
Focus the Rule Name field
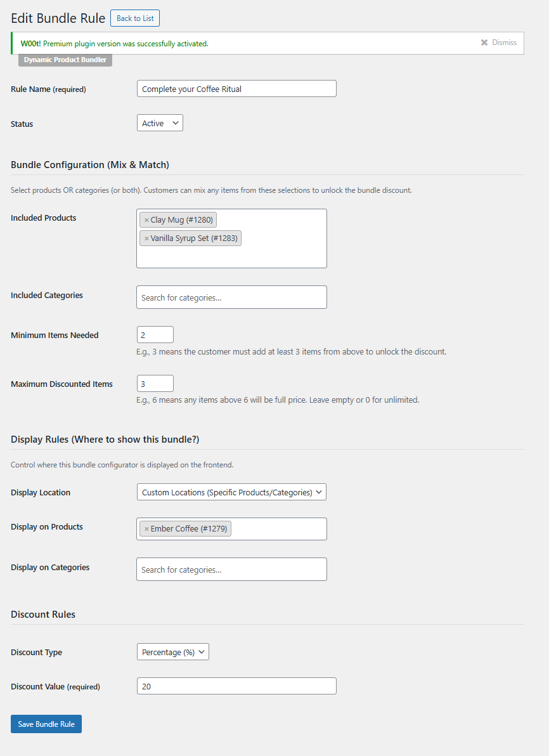(x=236, y=89)
